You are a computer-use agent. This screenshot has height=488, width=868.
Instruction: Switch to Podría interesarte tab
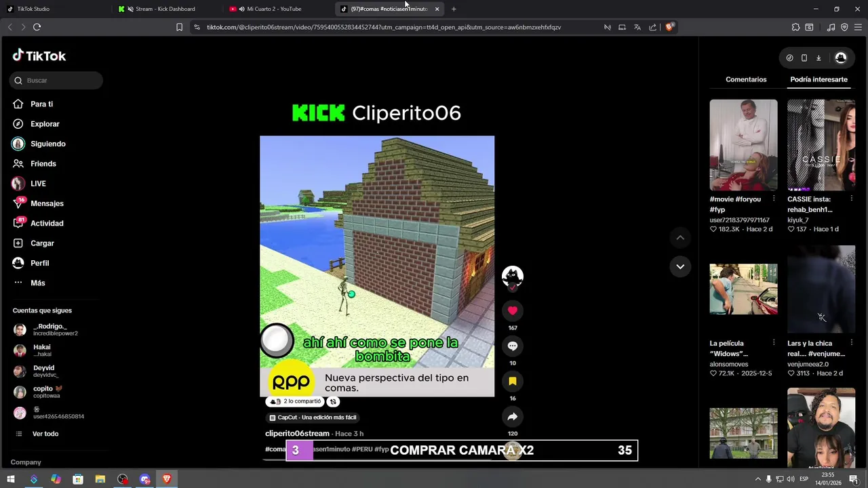tap(818, 79)
